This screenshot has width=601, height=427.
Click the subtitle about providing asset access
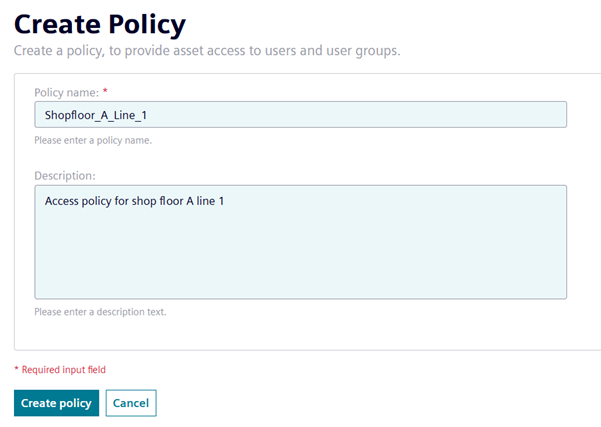pyautogui.click(x=207, y=51)
